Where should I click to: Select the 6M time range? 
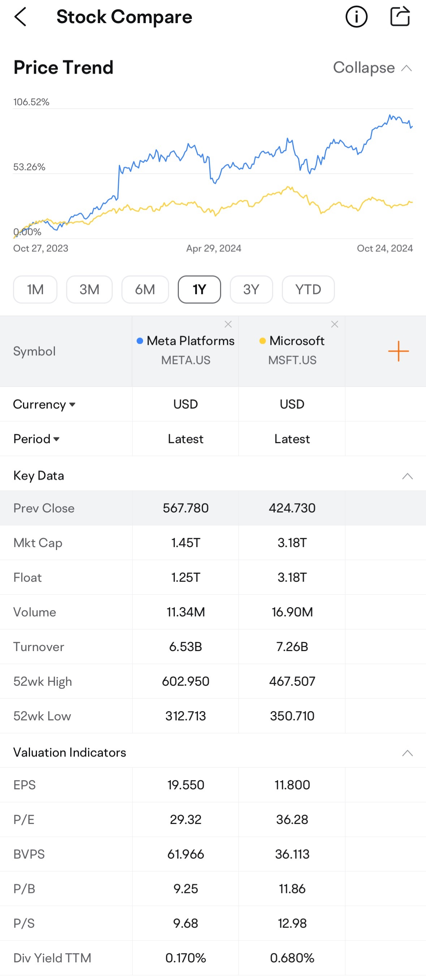coord(145,290)
